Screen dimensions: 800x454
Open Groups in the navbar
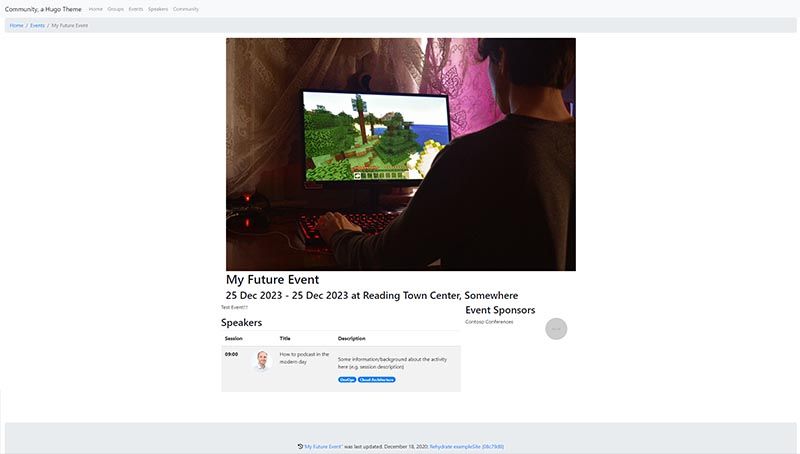[x=115, y=9]
